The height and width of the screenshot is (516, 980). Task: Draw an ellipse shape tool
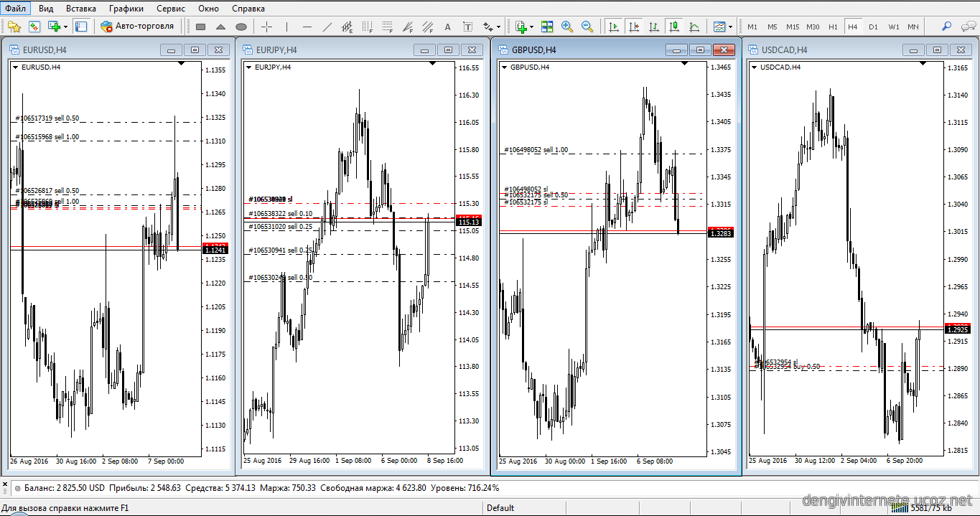pos(241,27)
